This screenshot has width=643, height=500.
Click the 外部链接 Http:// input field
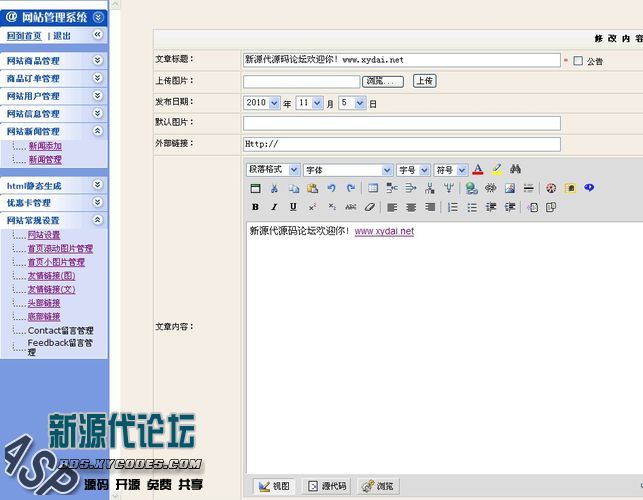point(401,144)
